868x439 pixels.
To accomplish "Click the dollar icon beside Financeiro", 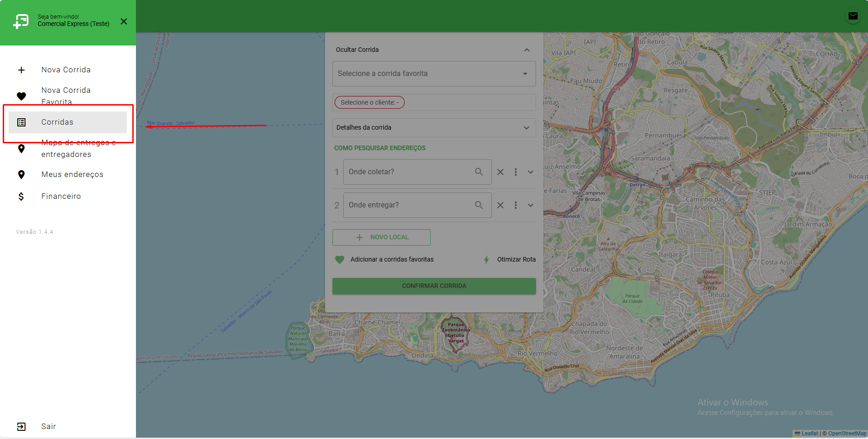I will pos(21,197).
